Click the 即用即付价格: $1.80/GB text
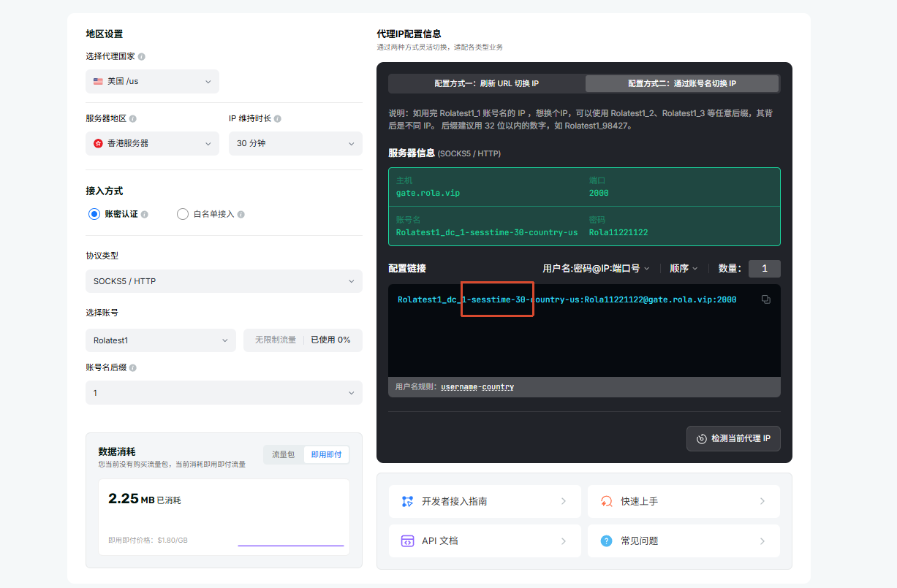 (x=148, y=541)
